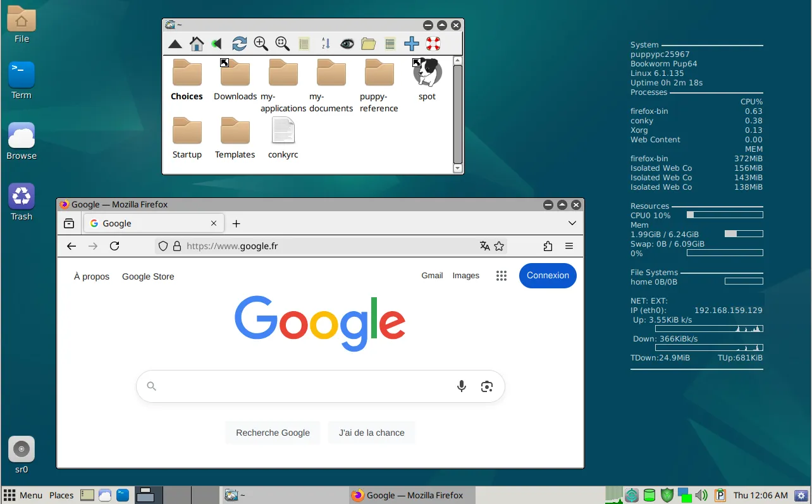Go up to parent directory in file manager
812x504 pixels.
click(x=175, y=44)
